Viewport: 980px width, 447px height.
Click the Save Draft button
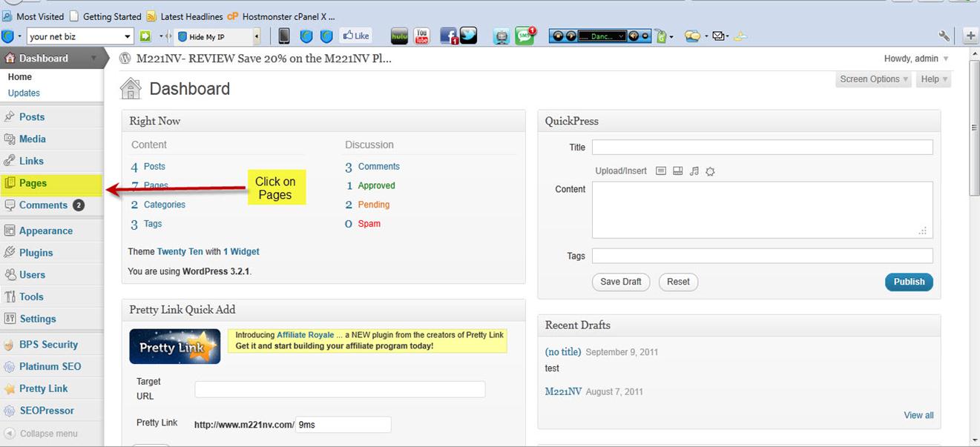pyautogui.click(x=620, y=282)
